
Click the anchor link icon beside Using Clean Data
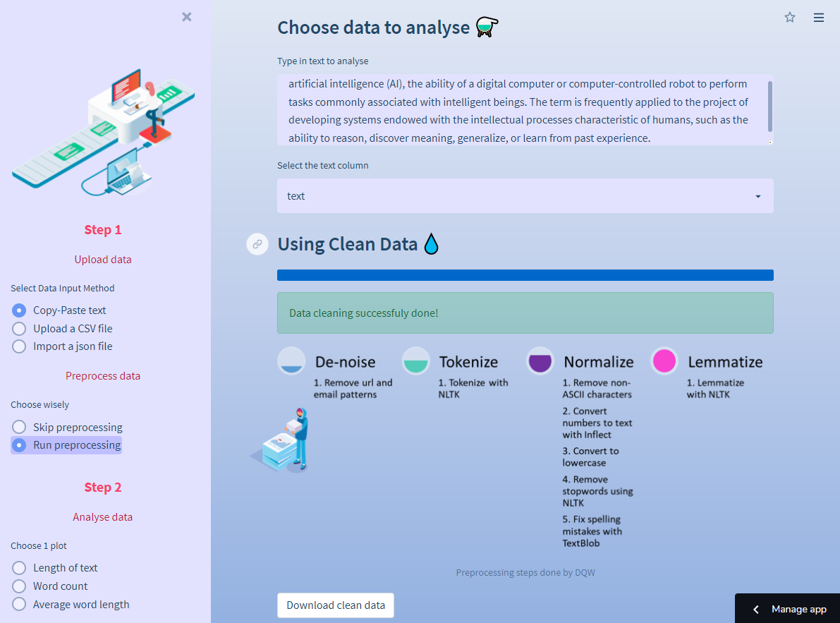point(257,244)
